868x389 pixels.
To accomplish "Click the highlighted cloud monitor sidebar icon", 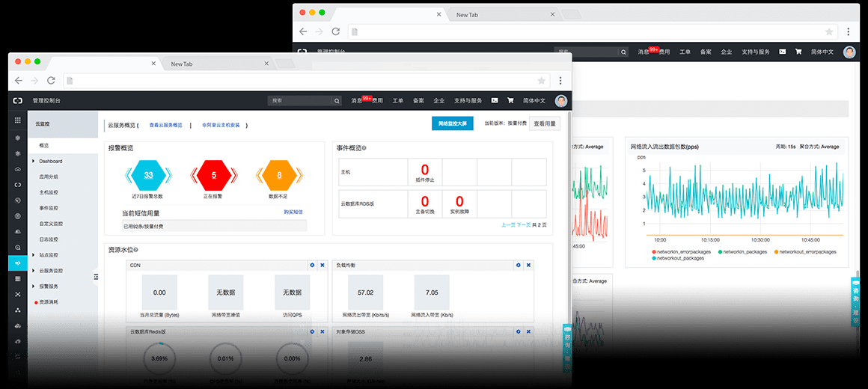I will 18,263.
